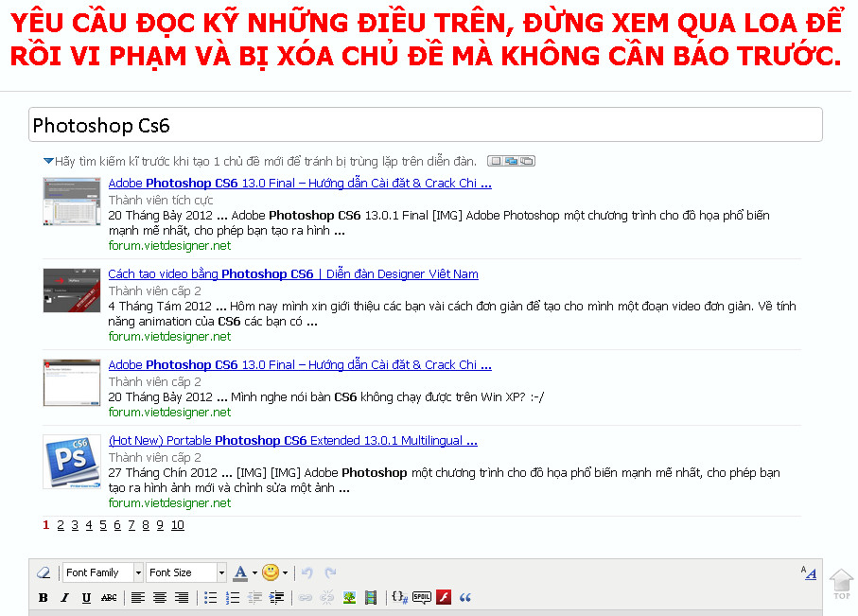Viewport: 858px width, 616px height.
Task: Apply text color with the A icon
Action: coord(240,572)
